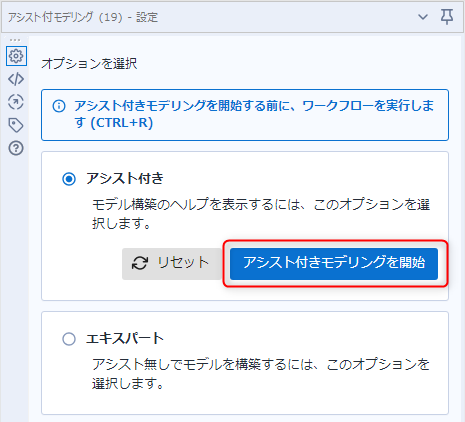The image size is (465, 422).
Task: Click the オプションを選択 heading
Action: (x=89, y=63)
